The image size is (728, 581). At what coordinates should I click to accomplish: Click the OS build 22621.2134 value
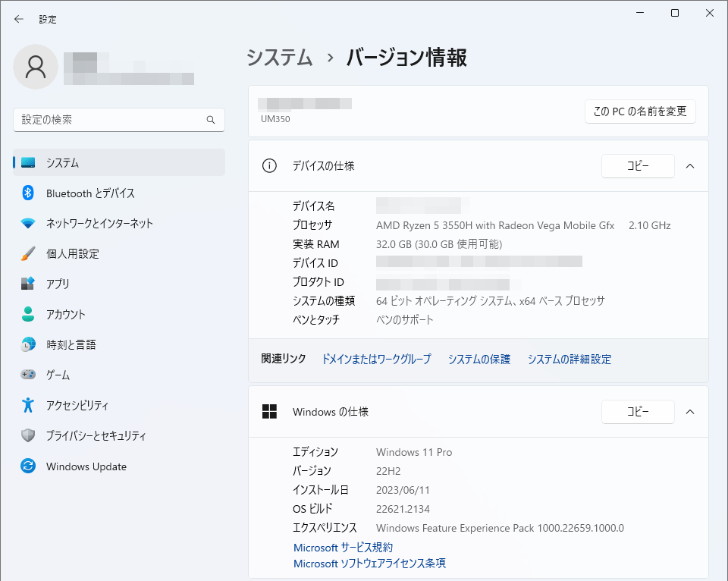coord(403,509)
